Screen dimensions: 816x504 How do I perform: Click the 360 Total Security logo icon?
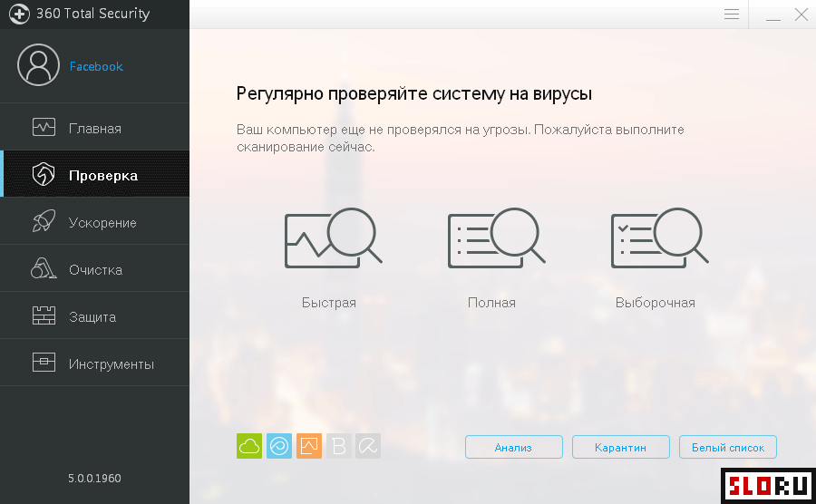pyautogui.click(x=19, y=14)
